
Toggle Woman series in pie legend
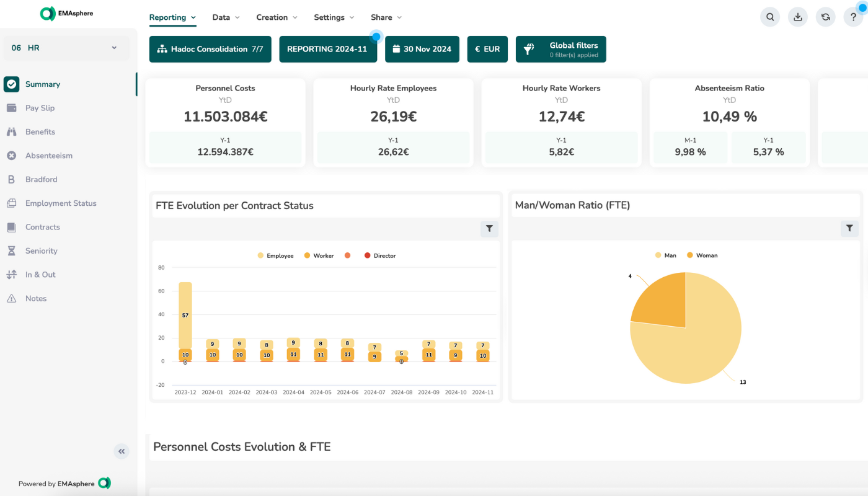(x=702, y=255)
